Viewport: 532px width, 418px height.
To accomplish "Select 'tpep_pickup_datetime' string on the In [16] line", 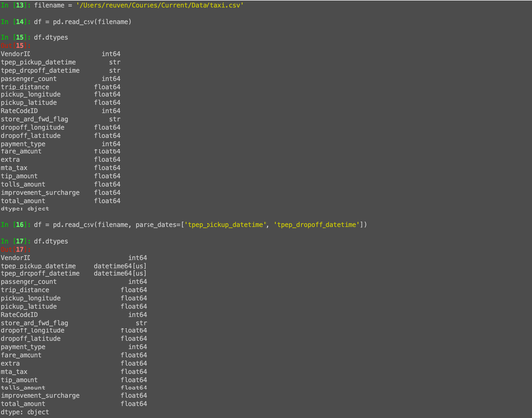I will point(225,225).
